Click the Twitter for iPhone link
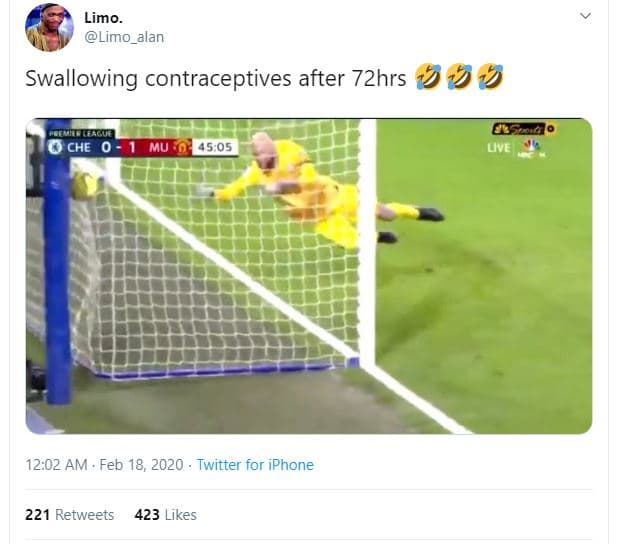Image resolution: width=618 pixels, height=544 pixels. pyautogui.click(x=255, y=465)
